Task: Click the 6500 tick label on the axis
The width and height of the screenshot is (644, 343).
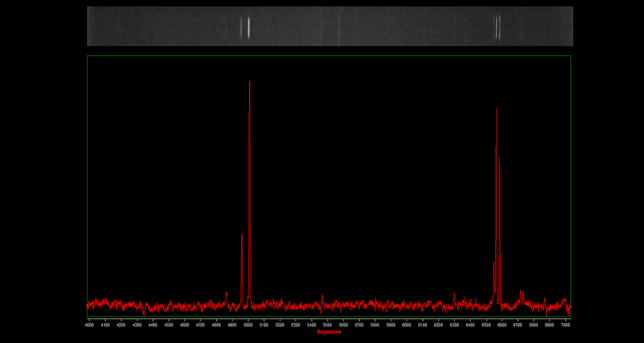Action: [486, 325]
